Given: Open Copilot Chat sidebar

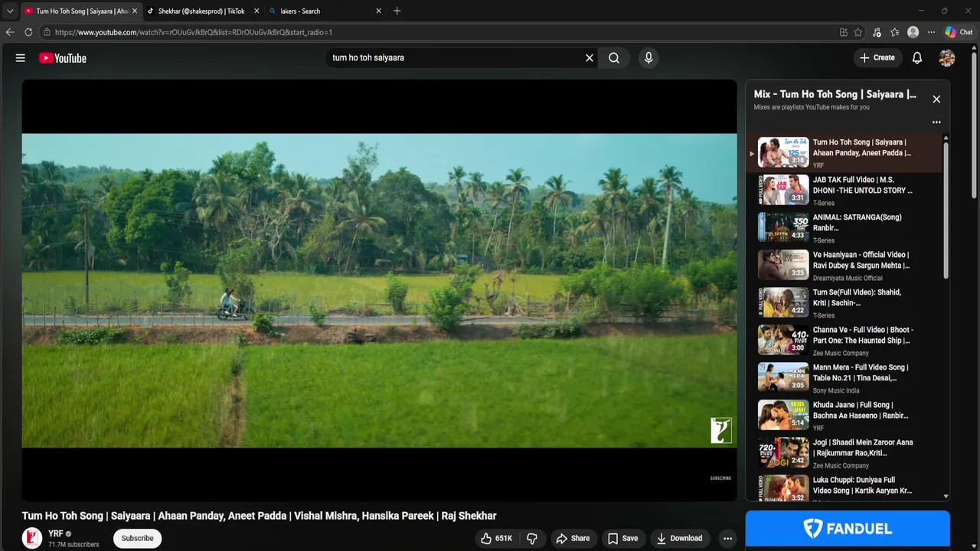Looking at the screenshot, I should point(959,32).
